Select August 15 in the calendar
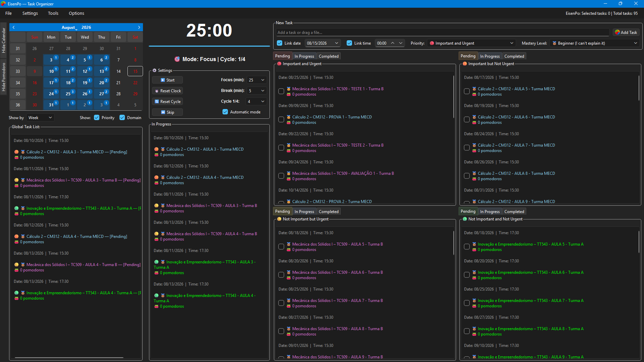644x362 pixels. click(x=135, y=71)
